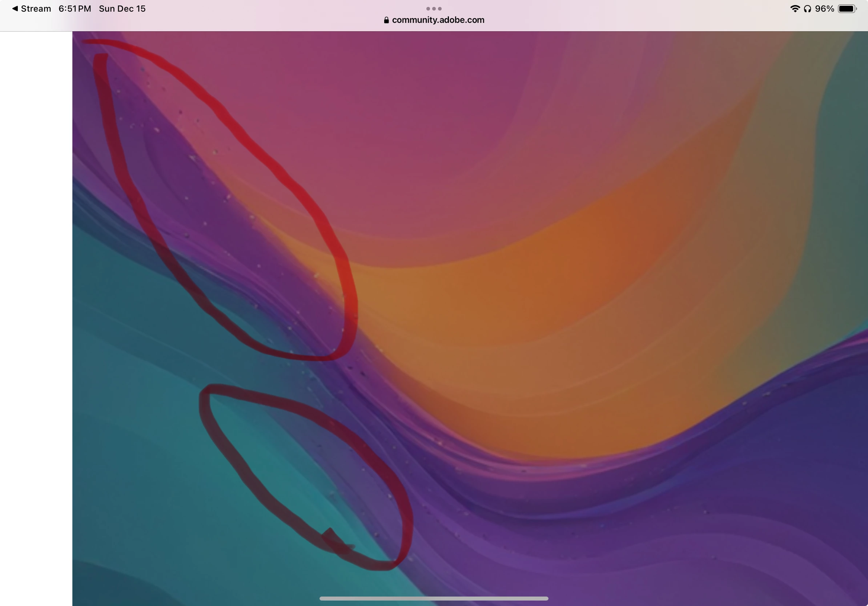Tap the battery level icon
Screen dimensions: 868x606
tap(847, 9)
